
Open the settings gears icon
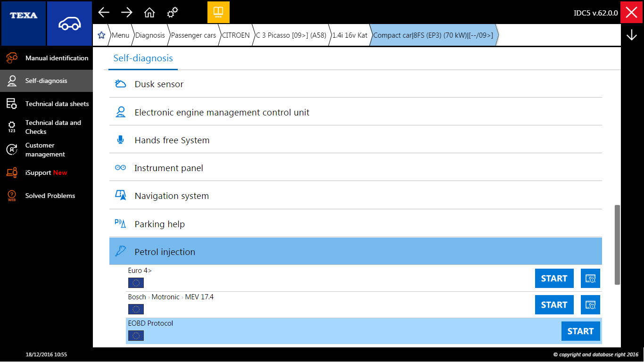pyautogui.click(x=173, y=13)
